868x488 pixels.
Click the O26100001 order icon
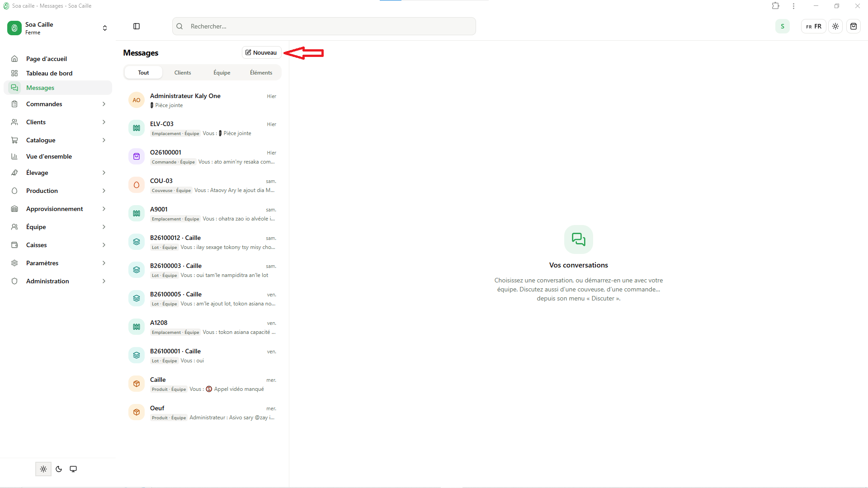coord(137,157)
